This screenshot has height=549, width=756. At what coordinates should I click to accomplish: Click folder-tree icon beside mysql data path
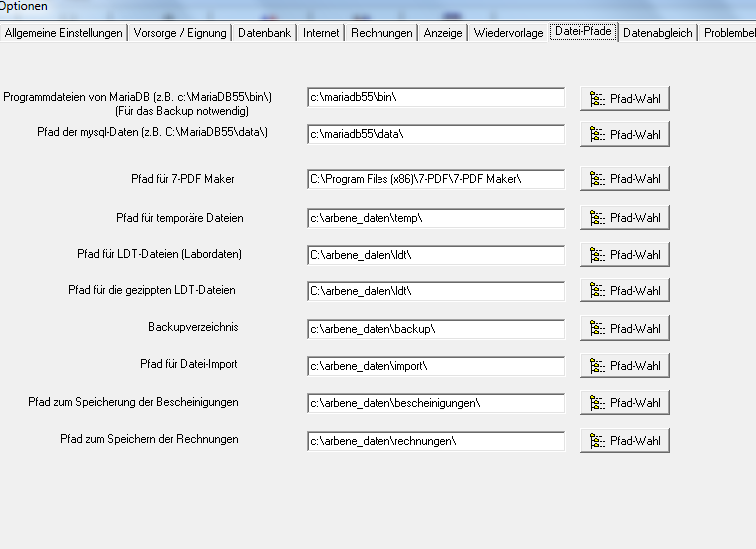pyautogui.click(x=598, y=135)
